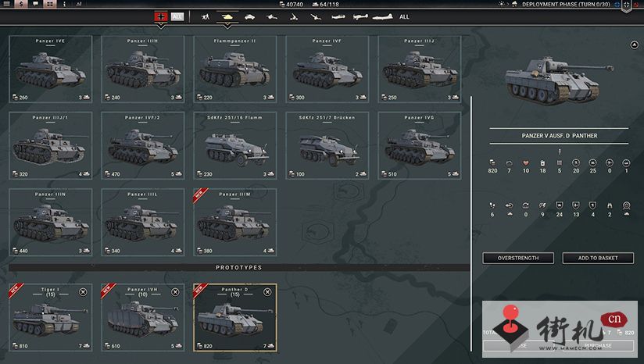Toggle the ALL nations filter button

(x=177, y=16)
